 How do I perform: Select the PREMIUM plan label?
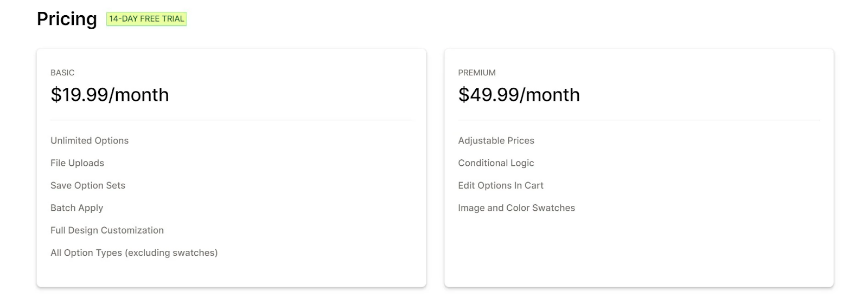pos(477,73)
